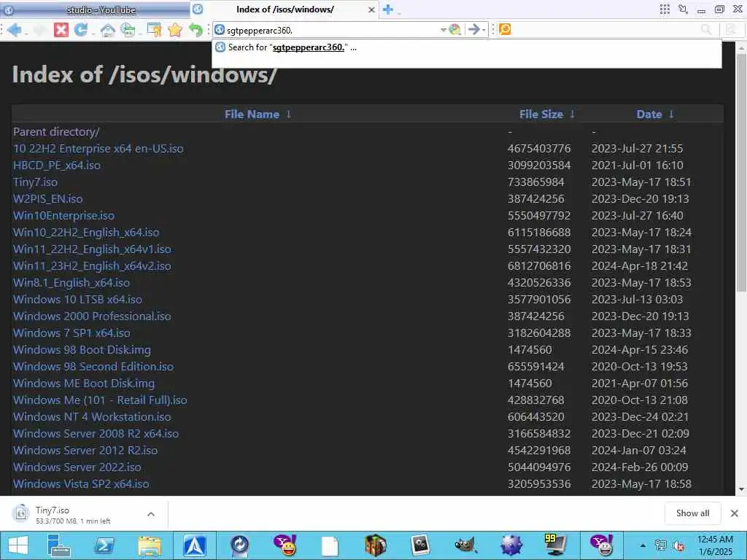Open the address bar history dropdown arrow
The height and width of the screenshot is (560, 747).
click(444, 30)
